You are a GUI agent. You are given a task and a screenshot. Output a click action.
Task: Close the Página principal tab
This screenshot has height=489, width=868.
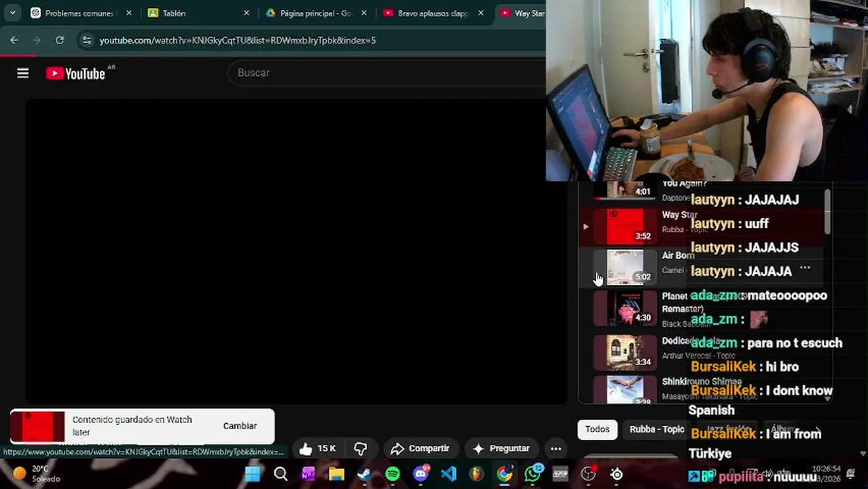[x=364, y=13]
